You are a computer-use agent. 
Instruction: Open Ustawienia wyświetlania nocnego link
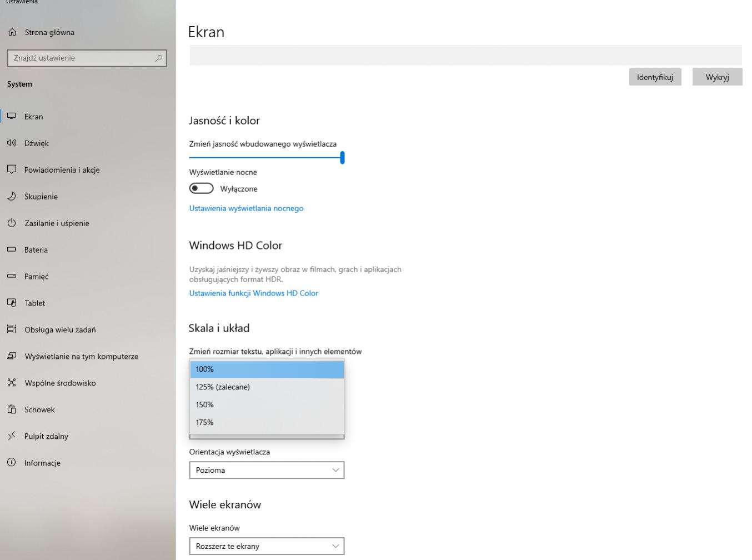[x=246, y=208]
